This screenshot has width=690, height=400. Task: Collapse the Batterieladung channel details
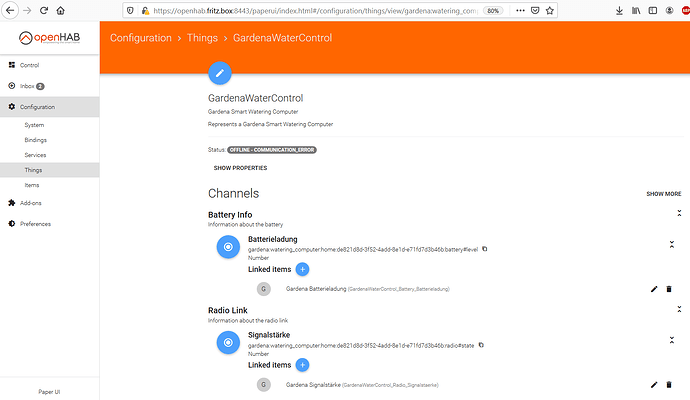[x=672, y=245]
